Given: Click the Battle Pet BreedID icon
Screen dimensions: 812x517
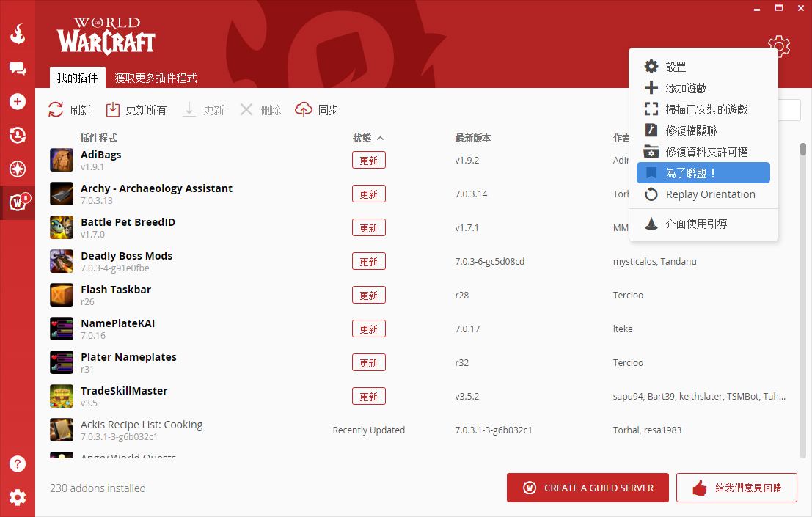Looking at the screenshot, I should click(62, 227).
